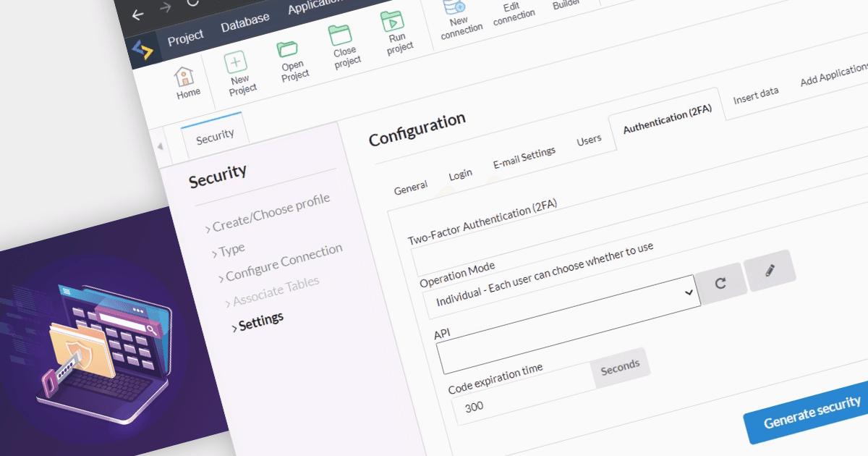This screenshot has height=456, width=868.
Task: Click the Seconds unit button
Action: 621,367
